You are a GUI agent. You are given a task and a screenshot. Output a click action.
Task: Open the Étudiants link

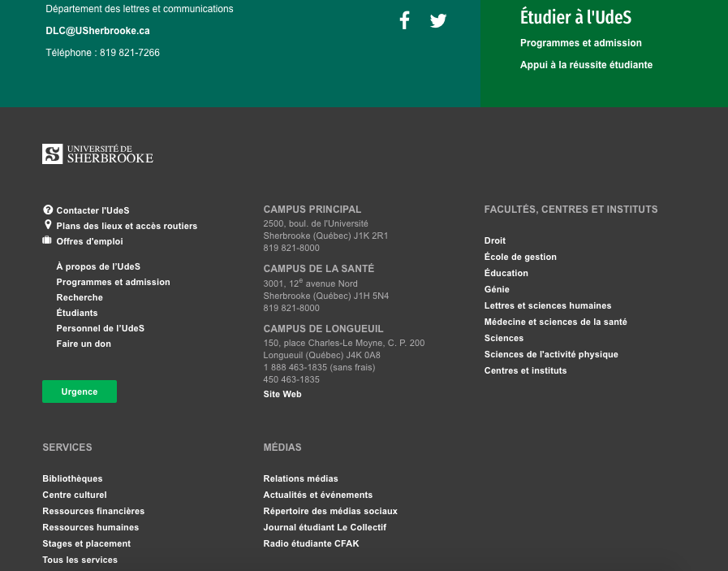pos(77,313)
